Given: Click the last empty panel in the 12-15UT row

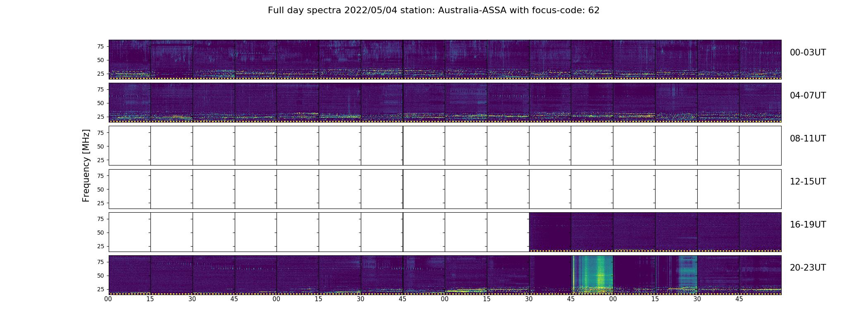Looking at the screenshot, I should tap(760, 189).
